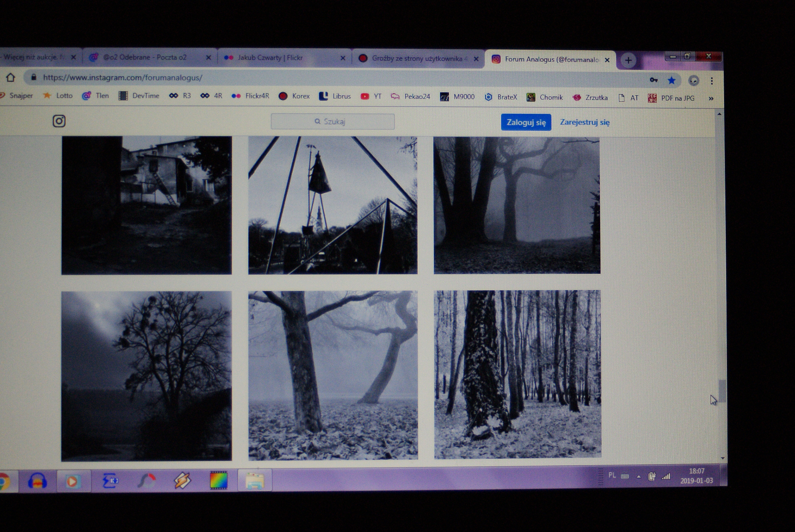795x532 pixels.
Task: Click the browser home button
Action: click(x=10, y=78)
